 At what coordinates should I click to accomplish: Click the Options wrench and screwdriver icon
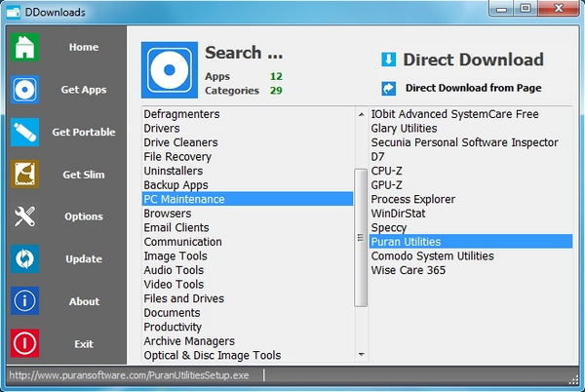click(x=24, y=216)
